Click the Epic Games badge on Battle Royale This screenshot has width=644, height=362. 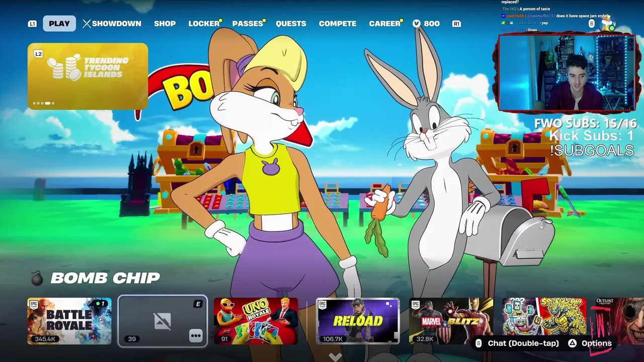click(x=34, y=305)
